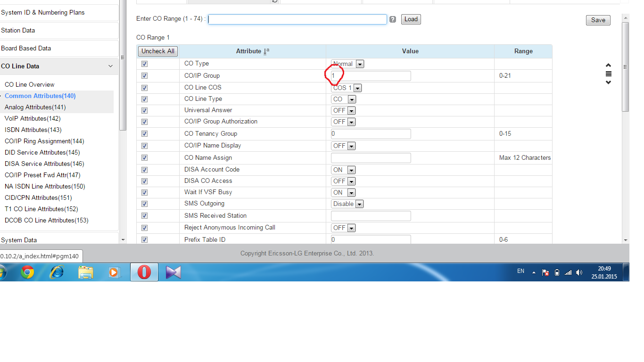
Task: Toggle the DISA Account Code checkbox
Action: coord(144,170)
